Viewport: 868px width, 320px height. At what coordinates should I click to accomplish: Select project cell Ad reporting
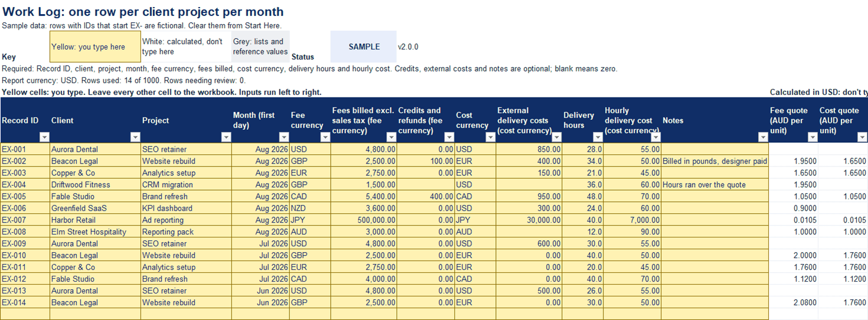pos(186,220)
